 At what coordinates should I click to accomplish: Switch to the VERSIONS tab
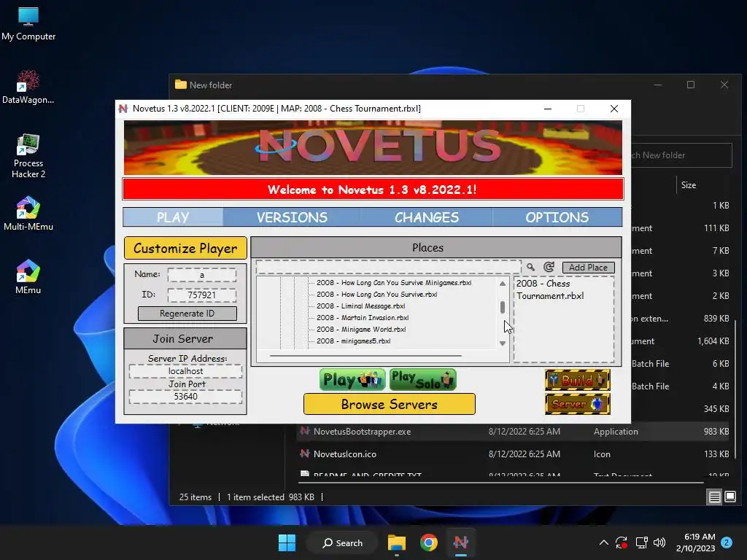click(292, 217)
